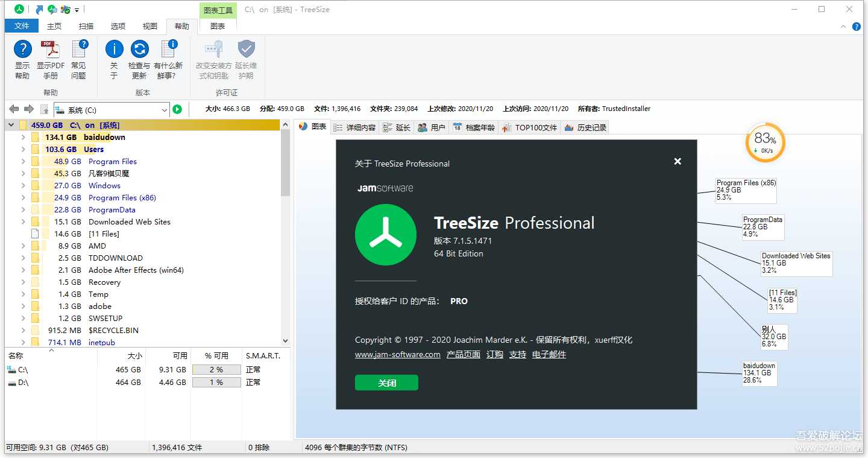Click the magnifier scan quick access icon
This screenshot has height=458, width=868.
[52, 10]
